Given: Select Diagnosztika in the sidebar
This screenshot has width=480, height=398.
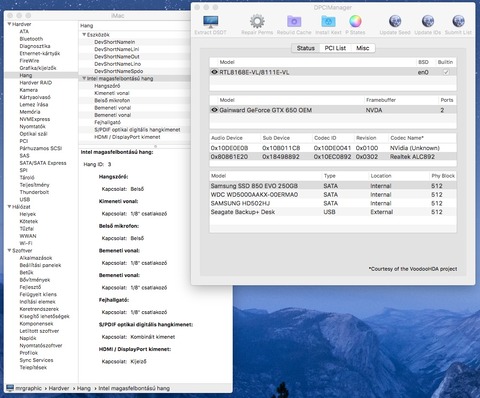Looking at the screenshot, I should tap(35, 46).
